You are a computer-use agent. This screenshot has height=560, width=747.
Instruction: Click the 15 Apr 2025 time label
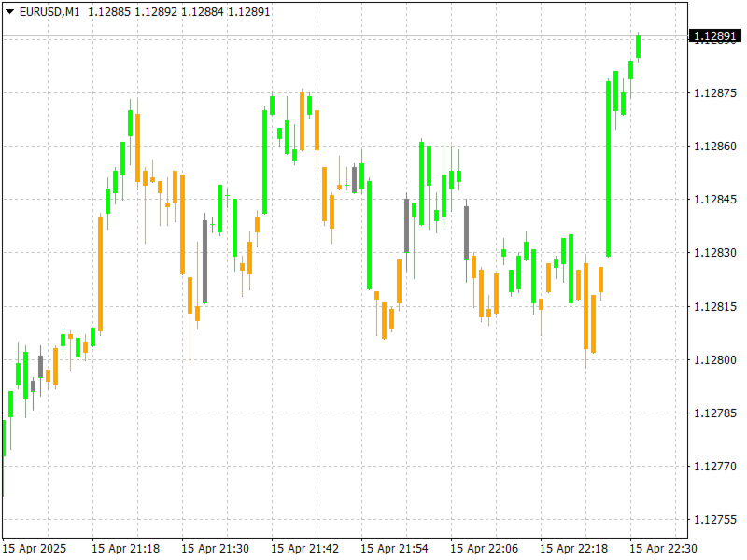pos(35,549)
